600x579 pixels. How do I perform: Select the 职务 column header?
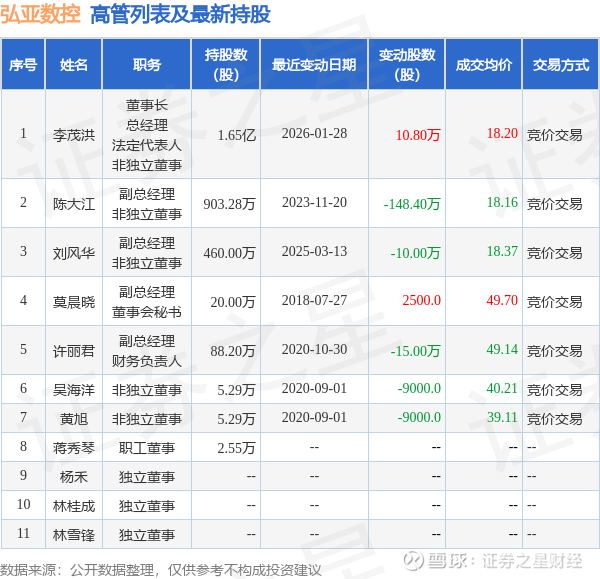pyautogui.click(x=147, y=65)
